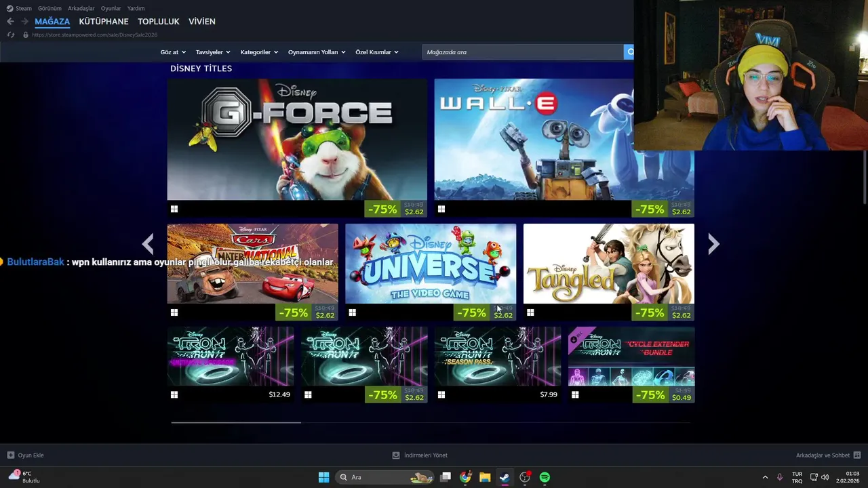Go to next carousel page with right arrow

click(x=713, y=244)
